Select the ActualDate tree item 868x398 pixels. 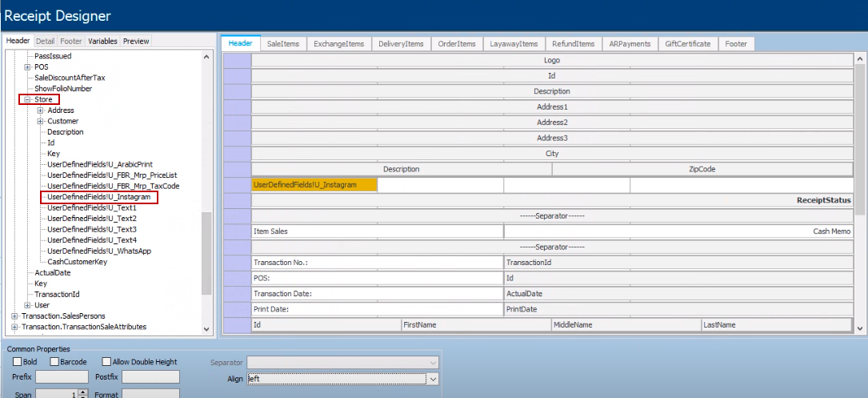coord(53,273)
